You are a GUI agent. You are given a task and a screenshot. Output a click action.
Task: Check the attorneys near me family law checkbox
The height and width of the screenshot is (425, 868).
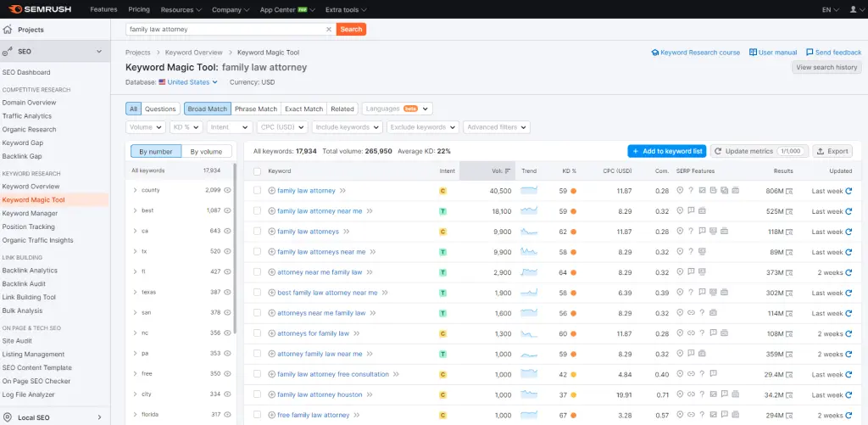tap(257, 313)
